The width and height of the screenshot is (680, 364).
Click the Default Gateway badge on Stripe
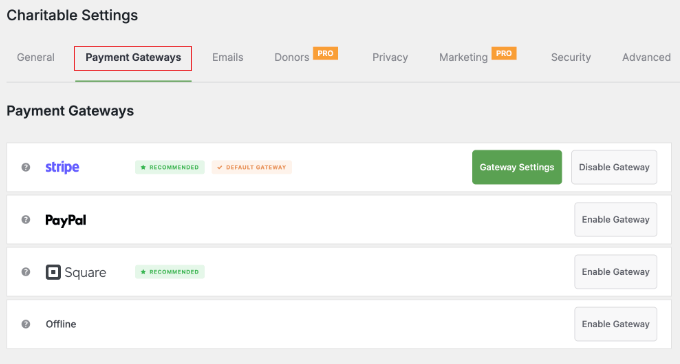pos(252,167)
